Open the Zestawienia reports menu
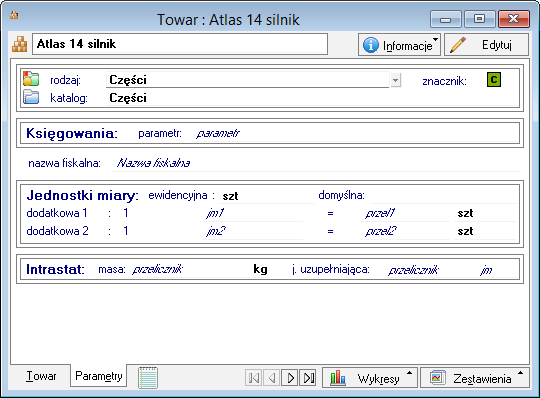The height and width of the screenshot is (398, 540). pos(475,378)
